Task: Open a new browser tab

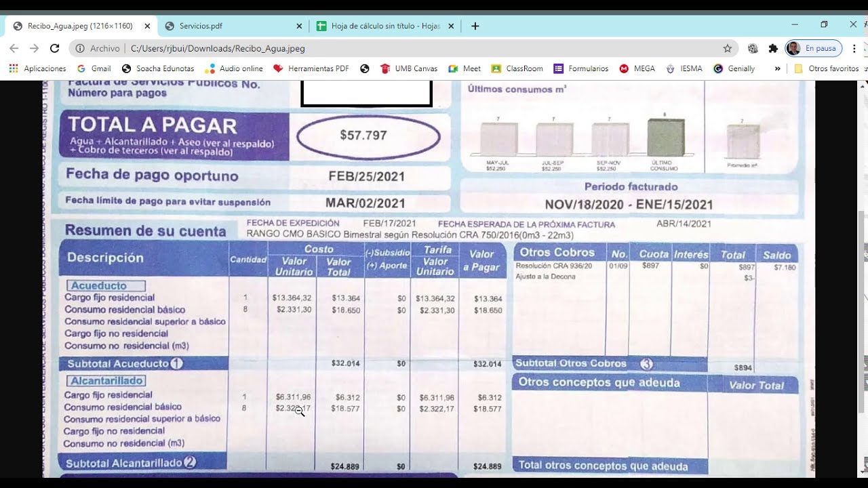Action: [475, 26]
